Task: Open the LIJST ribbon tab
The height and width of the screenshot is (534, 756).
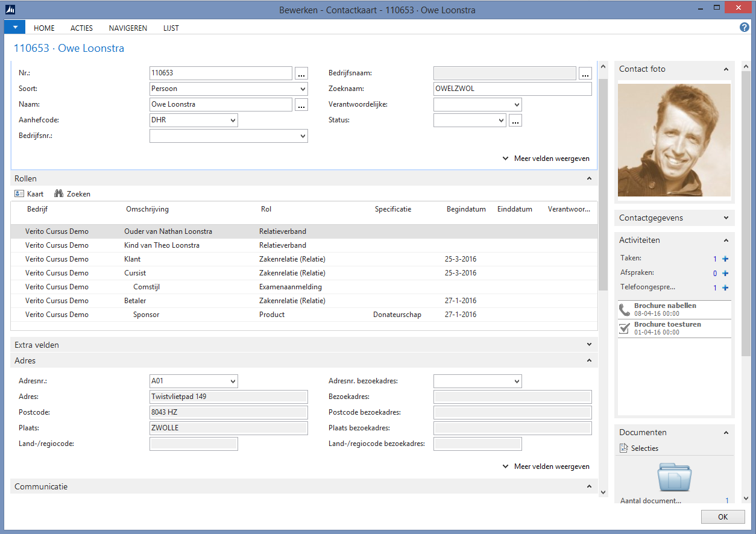Action: (x=171, y=28)
